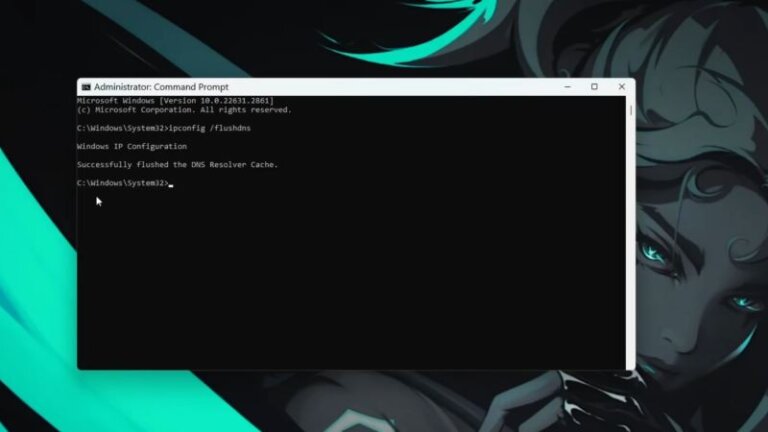This screenshot has width=768, height=432.
Task: Click the version number 10.0.22631.2861
Action: (236, 101)
